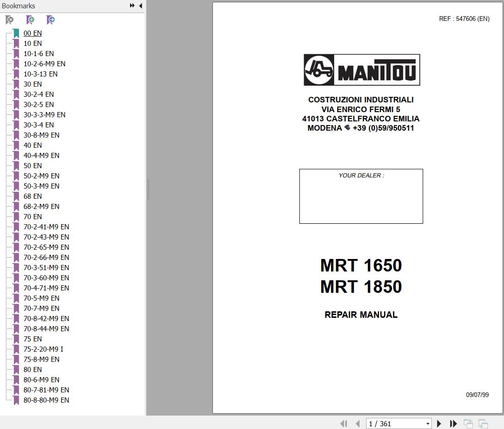The height and width of the screenshot is (429, 504).
Task: Select bookmark 80-8-80-M9 EN
Action: [46, 400]
